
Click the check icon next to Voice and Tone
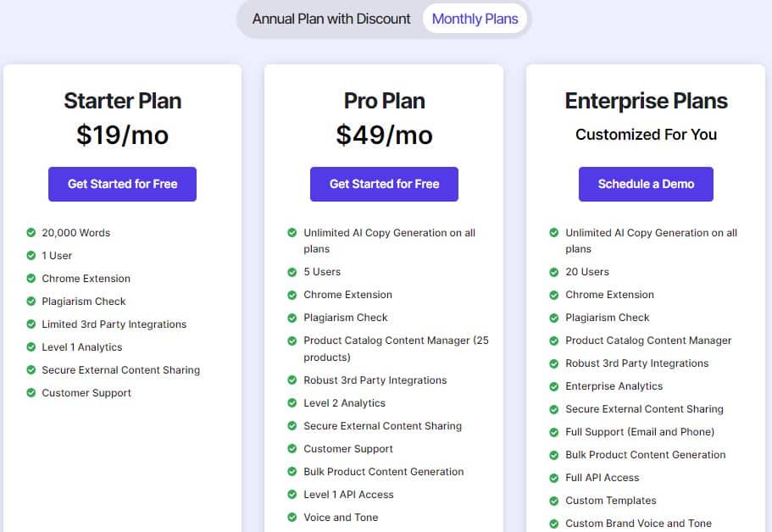pos(292,518)
